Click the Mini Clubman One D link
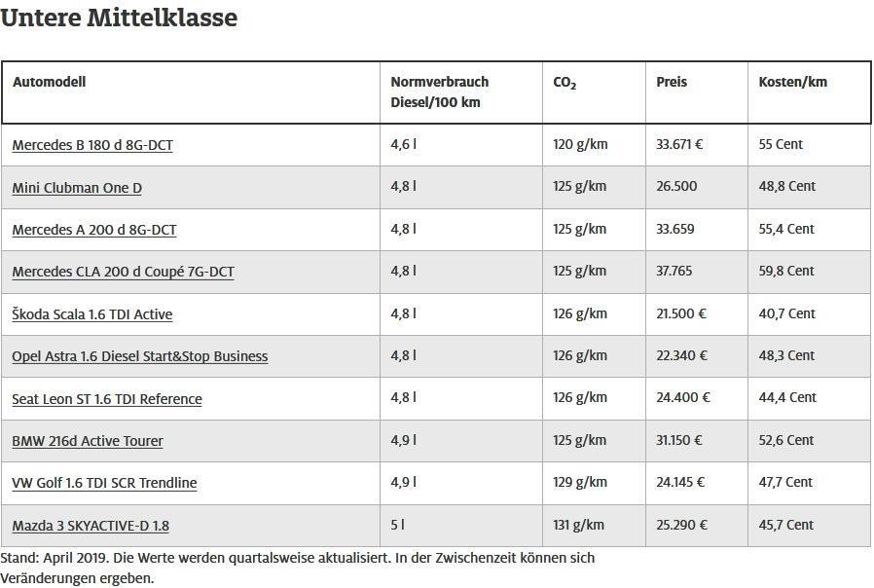The image size is (874, 588). 77,187
